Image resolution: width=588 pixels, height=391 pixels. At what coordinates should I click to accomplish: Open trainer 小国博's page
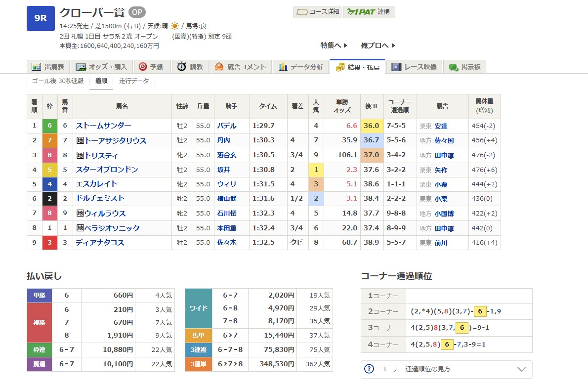click(x=444, y=214)
